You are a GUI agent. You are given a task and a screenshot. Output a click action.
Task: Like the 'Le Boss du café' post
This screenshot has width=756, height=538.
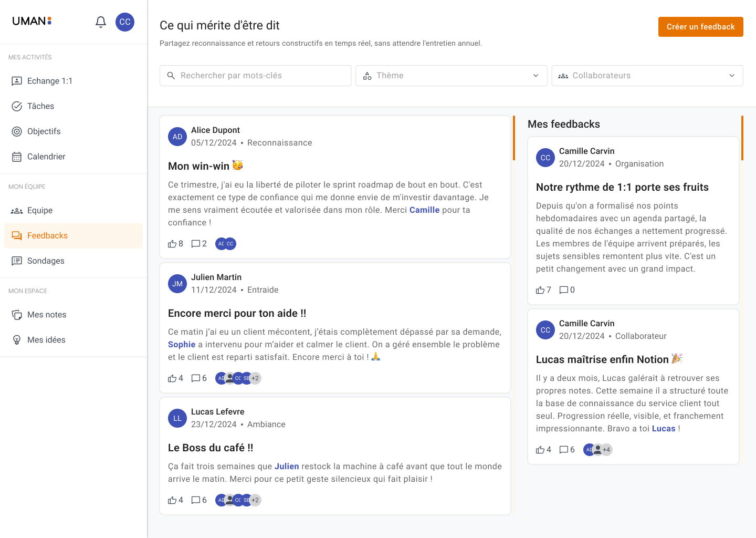(x=172, y=500)
